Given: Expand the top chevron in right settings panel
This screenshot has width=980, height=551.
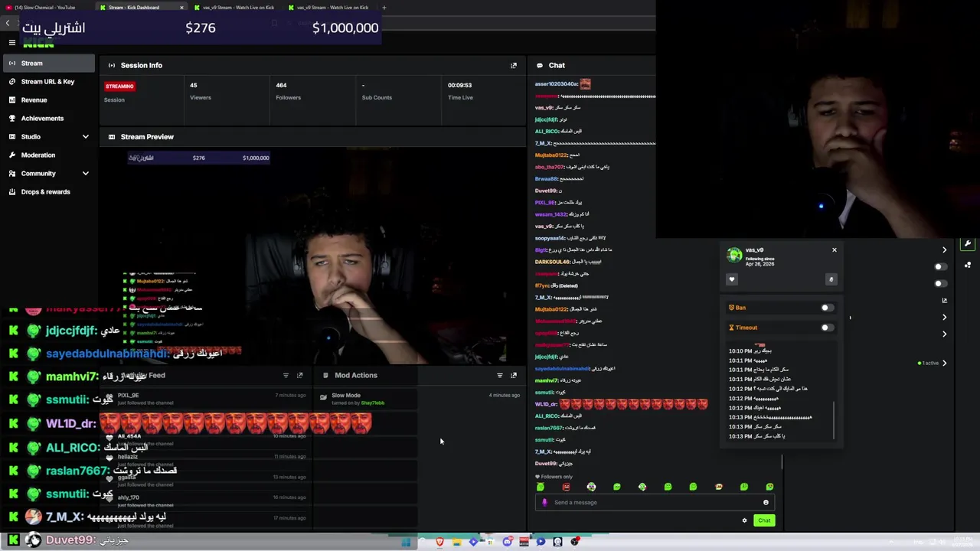Looking at the screenshot, I should click(x=945, y=250).
